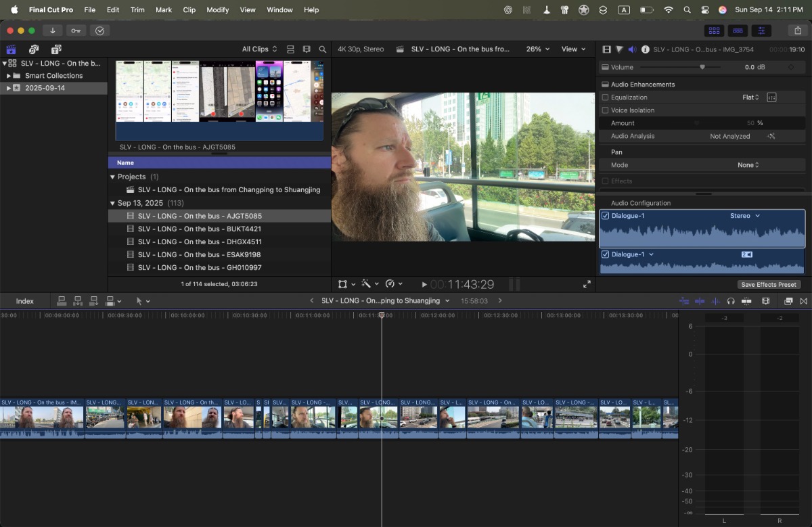Viewport: 812px width, 527px height.
Task: Click Save Effects Preset button
Action: (769, 285)
